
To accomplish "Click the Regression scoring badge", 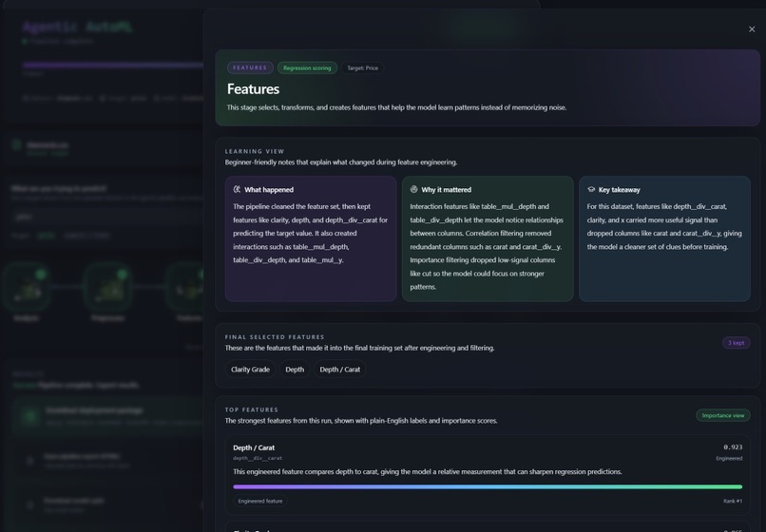I will click(307, 67).
